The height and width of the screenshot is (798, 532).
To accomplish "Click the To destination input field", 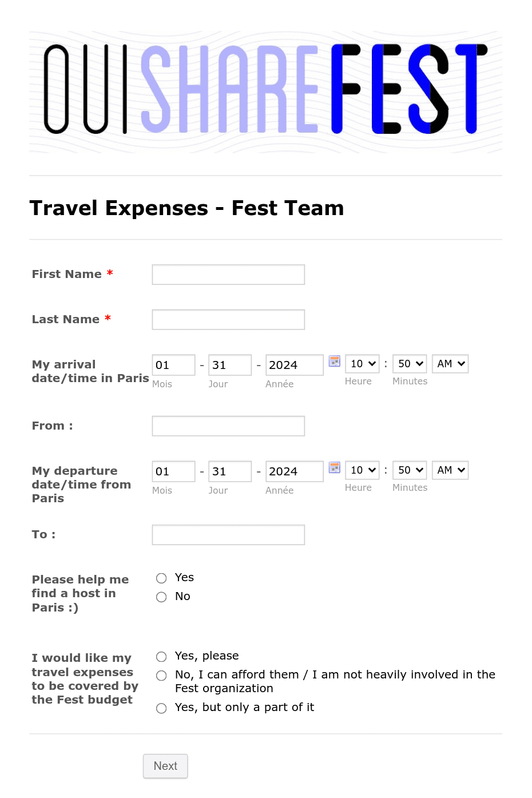I will point(228,535).
